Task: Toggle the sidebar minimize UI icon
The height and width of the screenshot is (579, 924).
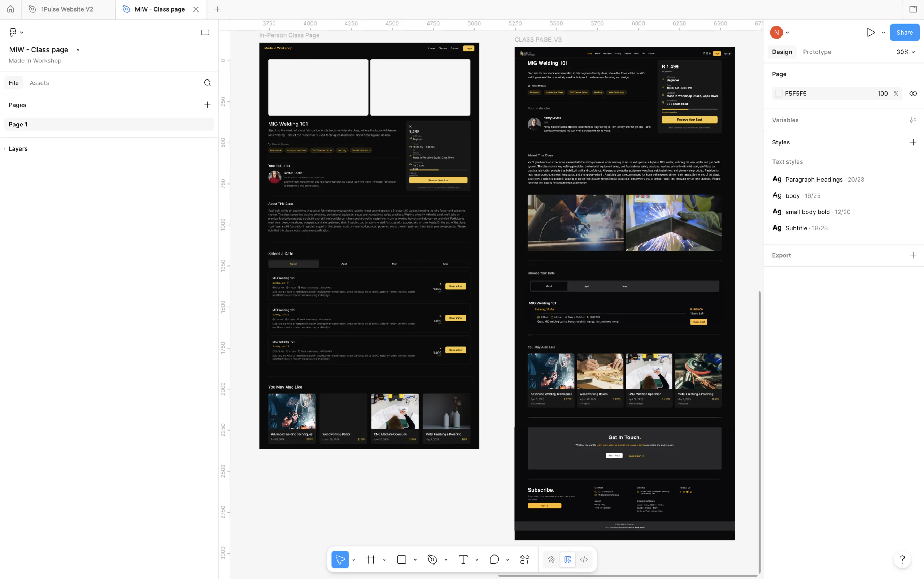Action: click(x=205, y=33)
